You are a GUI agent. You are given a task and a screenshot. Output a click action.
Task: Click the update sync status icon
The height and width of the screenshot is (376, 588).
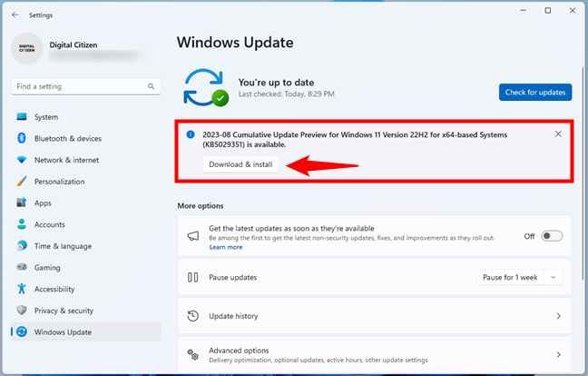coord(205,87)
